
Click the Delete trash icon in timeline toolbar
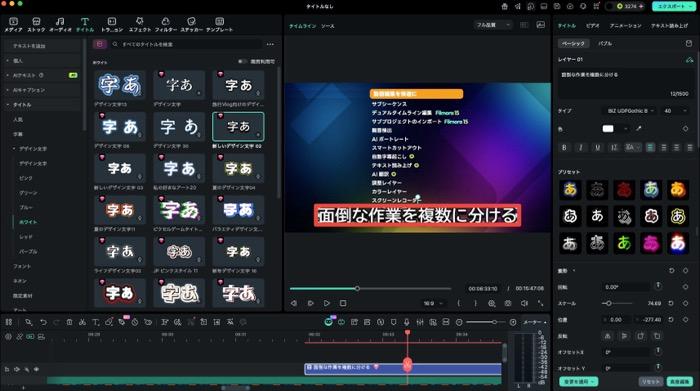point(69,322)
